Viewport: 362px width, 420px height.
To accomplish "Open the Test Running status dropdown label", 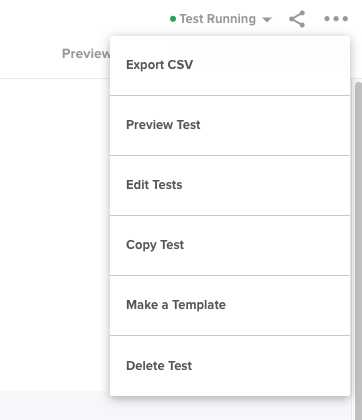I will click(218, 19).
